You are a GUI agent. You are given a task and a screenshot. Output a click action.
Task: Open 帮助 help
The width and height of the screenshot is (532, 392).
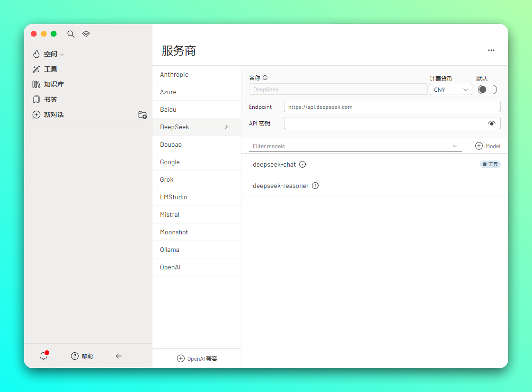pyautogui.click(x=82, y=356)
